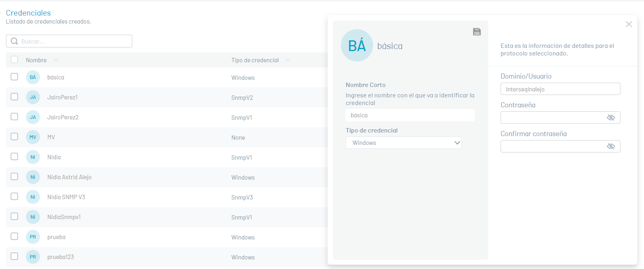Show password in the Contraseña field

pyautogui.click(x=611, y=118)
